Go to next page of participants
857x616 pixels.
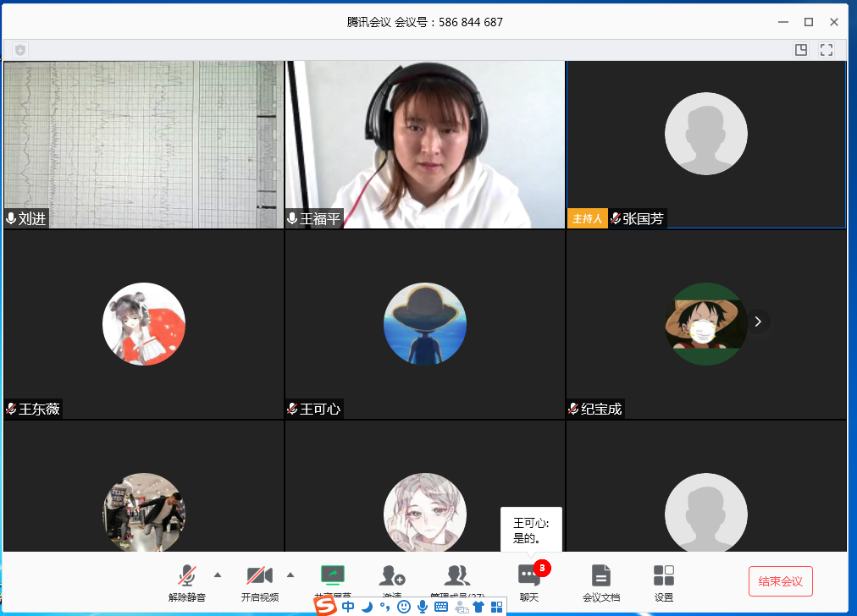[x=758, y=322]
